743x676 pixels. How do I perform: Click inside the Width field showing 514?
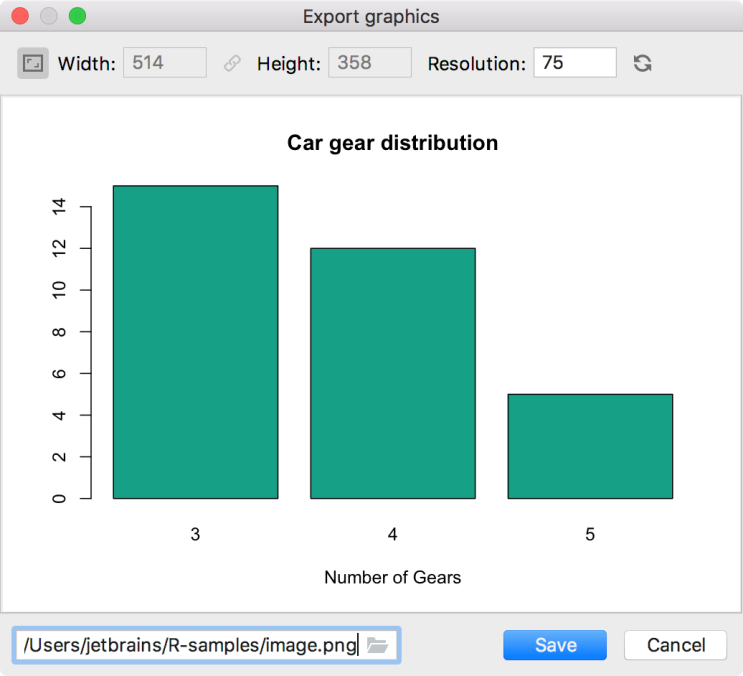(x=165, y=63)
